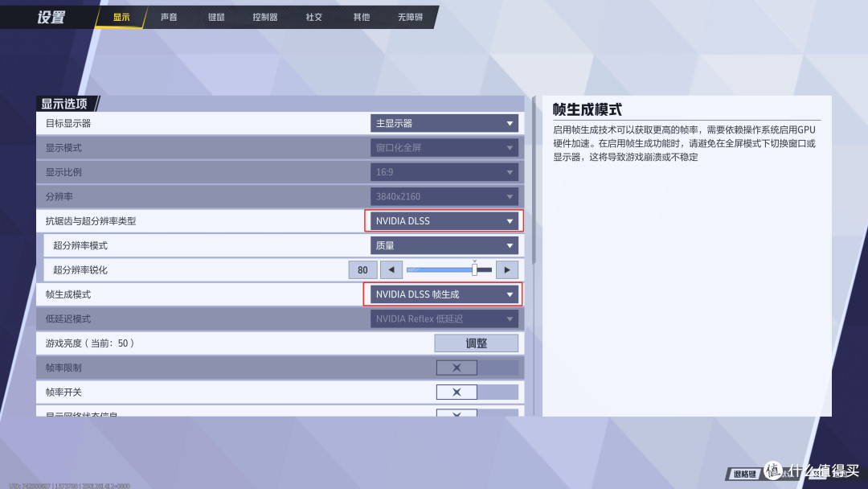Viewport: 868px width, 489px height.
Task: Decrease 超分辨率锐化 with the left arrow
Action: tap(391, 269)
